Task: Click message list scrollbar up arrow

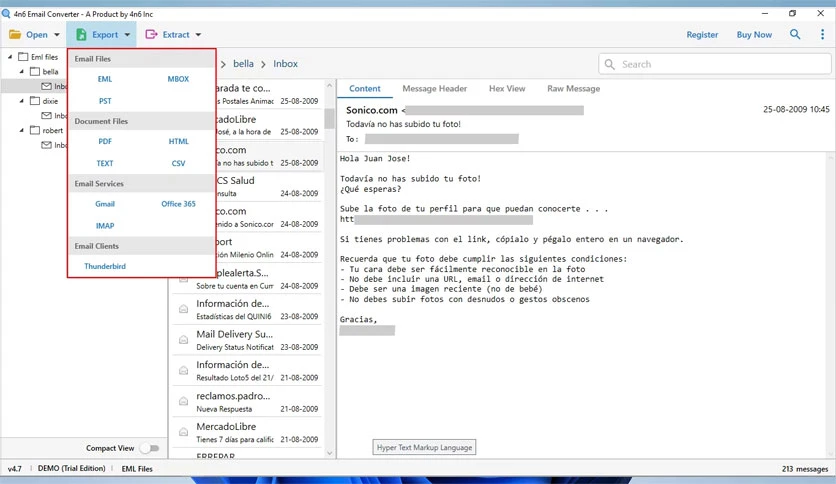Action: click(x=329, y=85)
